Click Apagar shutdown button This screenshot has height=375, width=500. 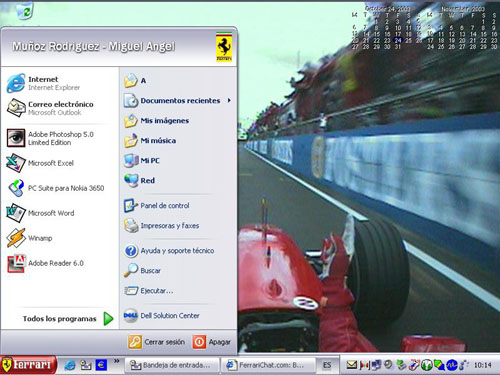coord(212,342)
